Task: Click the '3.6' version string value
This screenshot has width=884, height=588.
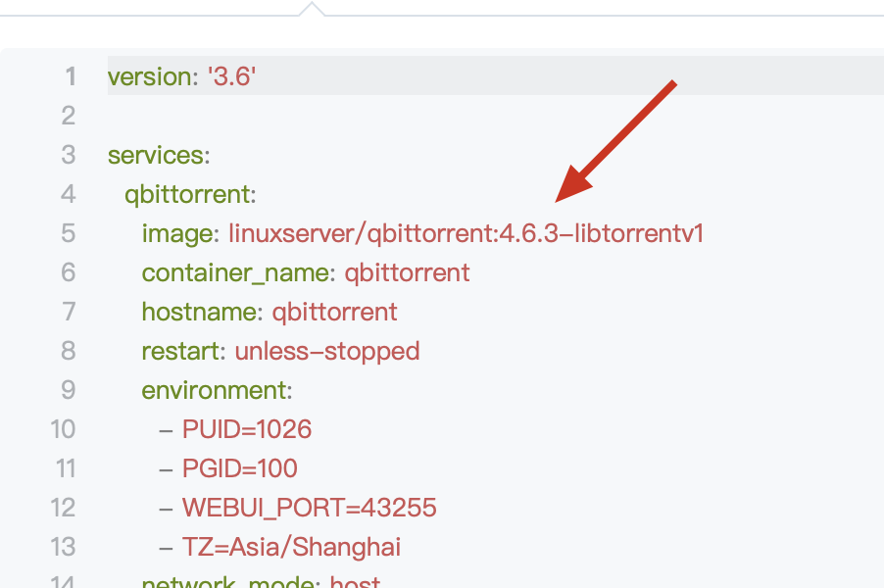Action: click(x=231, y=76)
